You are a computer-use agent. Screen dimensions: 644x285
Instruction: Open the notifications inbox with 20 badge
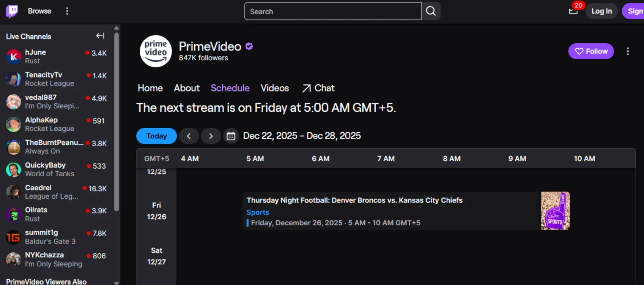point(573,11)
